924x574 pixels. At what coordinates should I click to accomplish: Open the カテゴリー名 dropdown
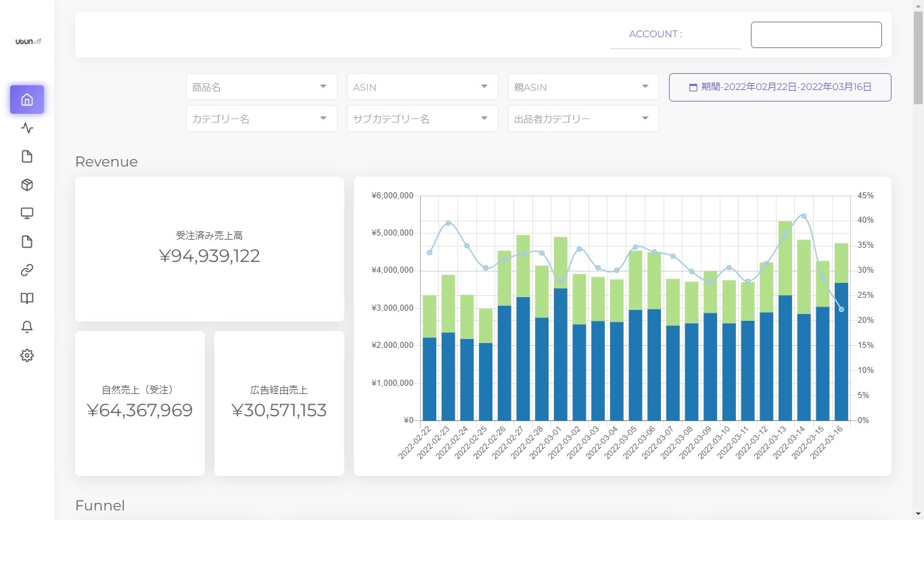(x=262, y=118)
